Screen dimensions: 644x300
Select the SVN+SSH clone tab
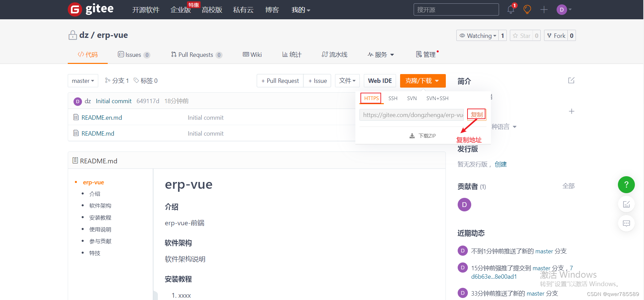(437, 98)
